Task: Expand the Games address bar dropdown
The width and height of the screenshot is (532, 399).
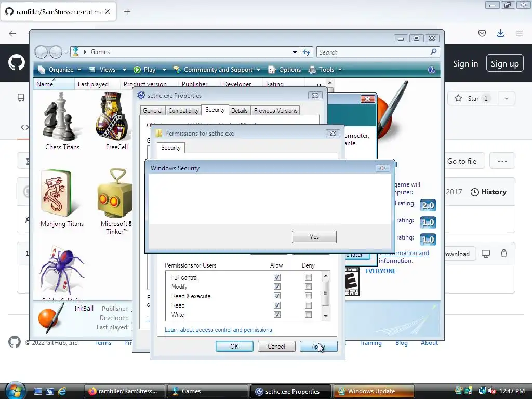Action: pyautogui.click(x=295, y=52)
